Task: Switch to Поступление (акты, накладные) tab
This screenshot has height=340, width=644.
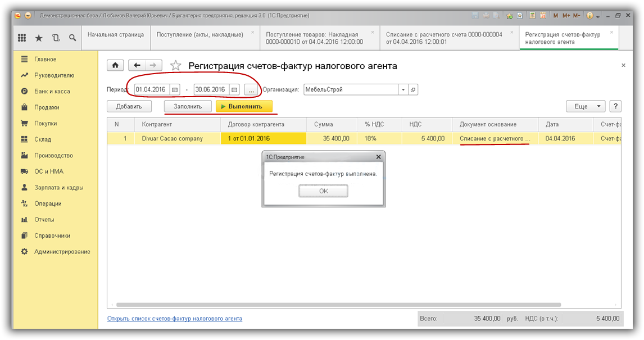Action: 200,34
